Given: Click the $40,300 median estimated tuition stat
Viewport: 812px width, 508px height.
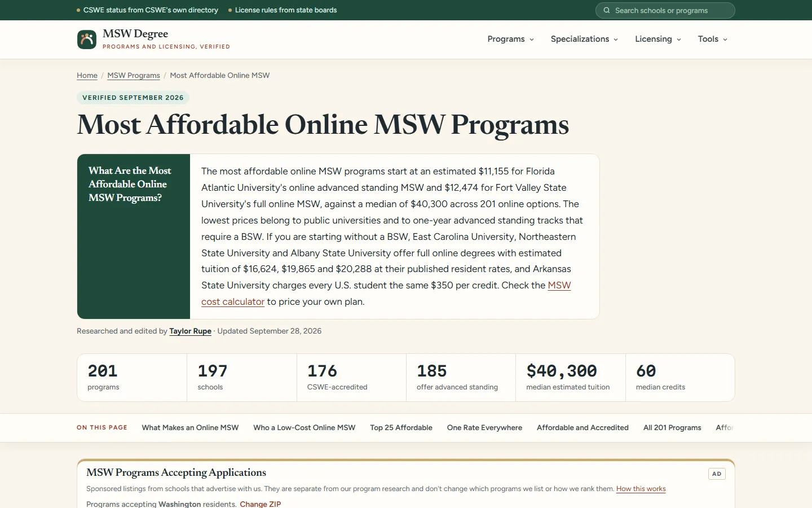Looking at the screenshot, I should coord(571,378).
